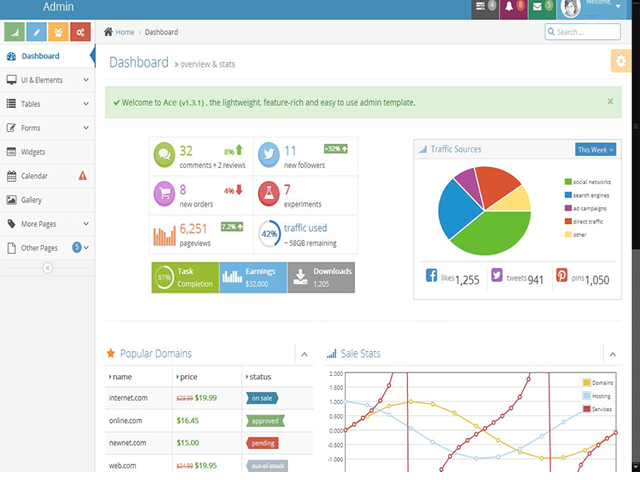Dismiss the welcome alert message

coord(610,101)
